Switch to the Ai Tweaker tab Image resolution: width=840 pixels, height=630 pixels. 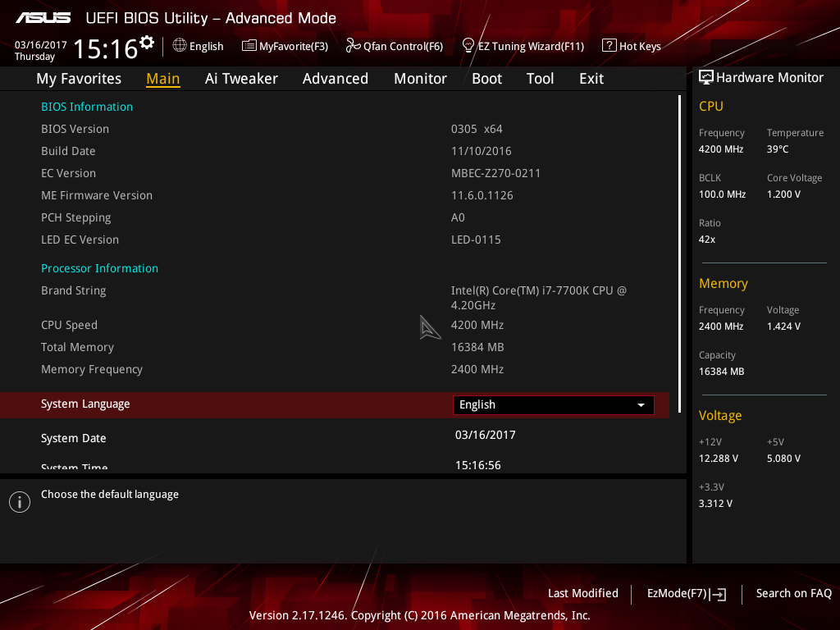click(x=241, y=79)
